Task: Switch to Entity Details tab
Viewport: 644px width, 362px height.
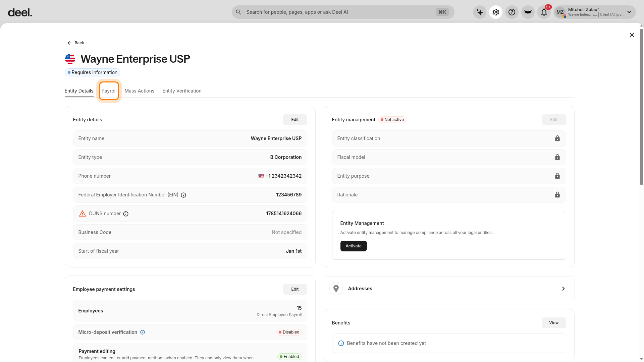Action: [x=79, y=91]
